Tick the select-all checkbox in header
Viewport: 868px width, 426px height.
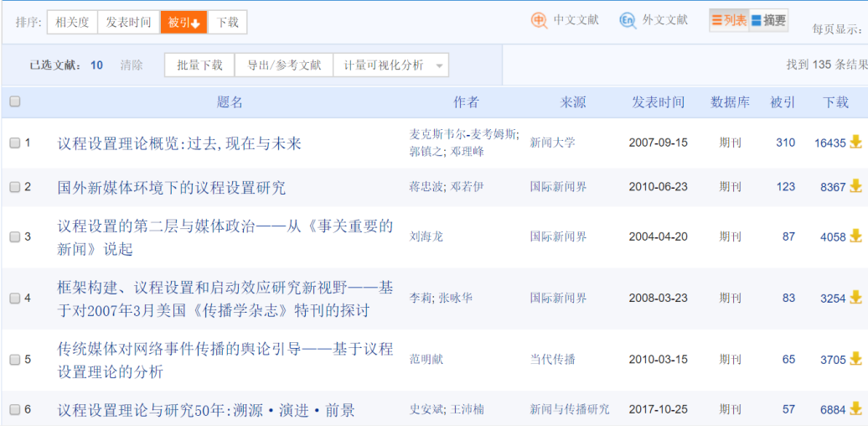(x=14, y=101)
